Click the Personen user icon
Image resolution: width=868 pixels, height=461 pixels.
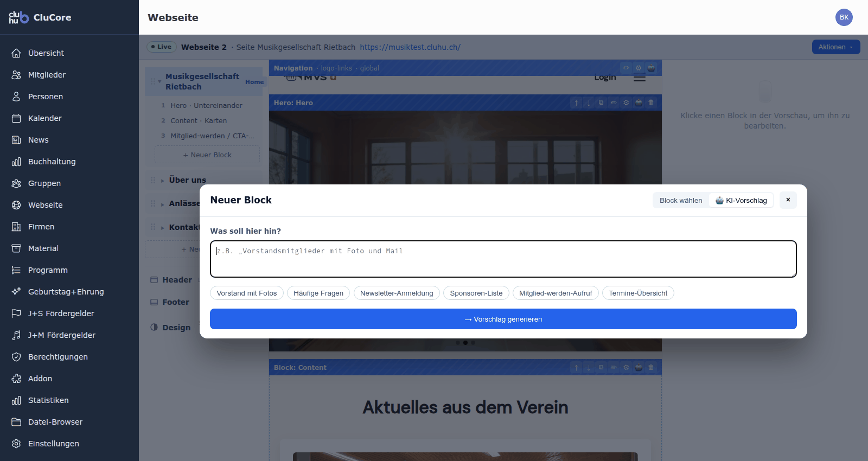click(x=16, y=97)
